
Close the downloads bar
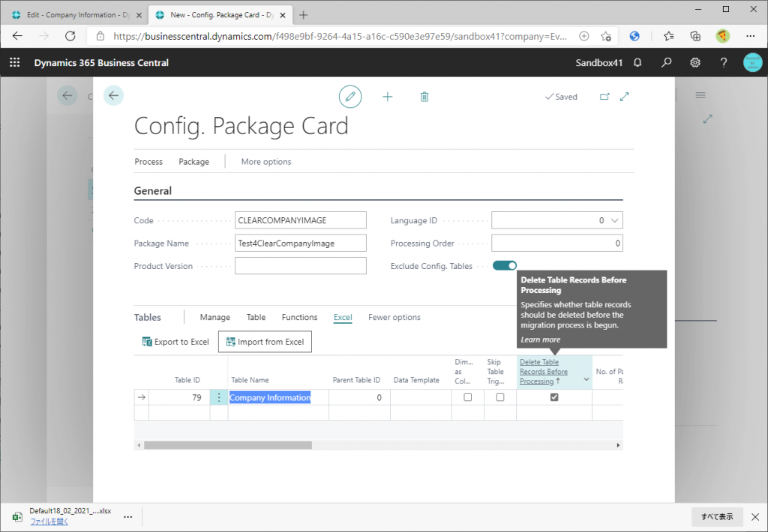tap(755, 517)
